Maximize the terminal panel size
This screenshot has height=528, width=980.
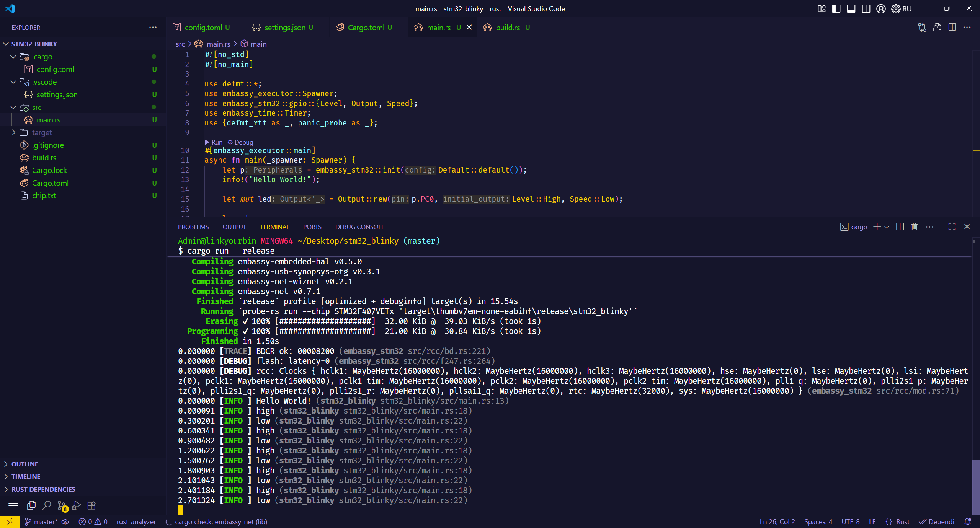coord(952,227)
